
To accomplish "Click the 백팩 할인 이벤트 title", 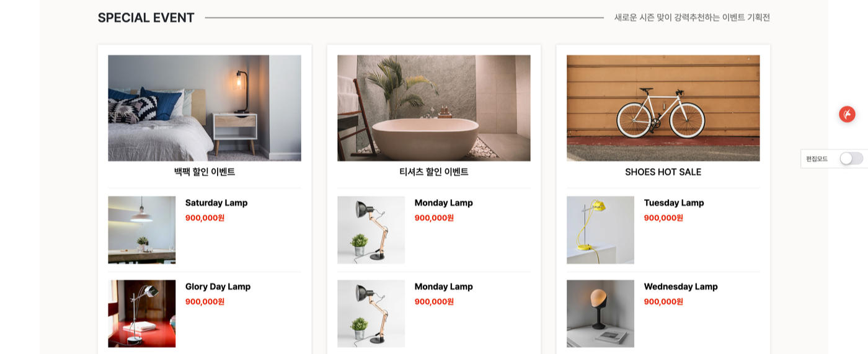I will [205, 172].
